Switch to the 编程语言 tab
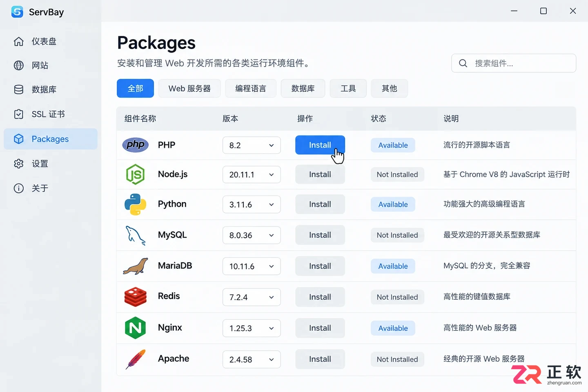The image size is (588, 392). (251, 88)
